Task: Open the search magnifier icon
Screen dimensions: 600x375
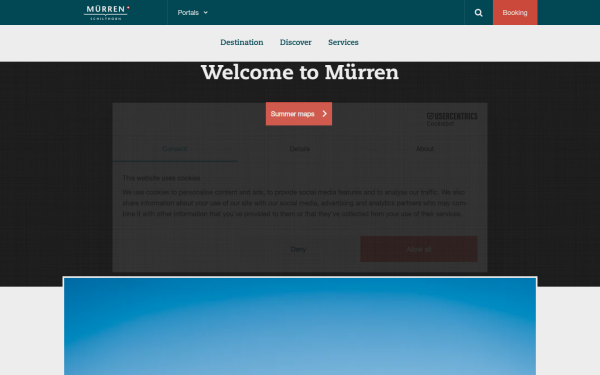Action: click(478, 13)
